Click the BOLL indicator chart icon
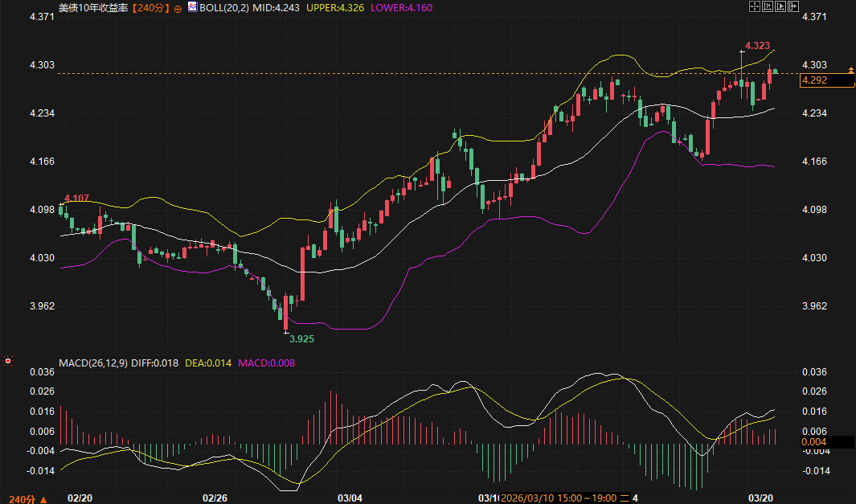 (191, 6)
